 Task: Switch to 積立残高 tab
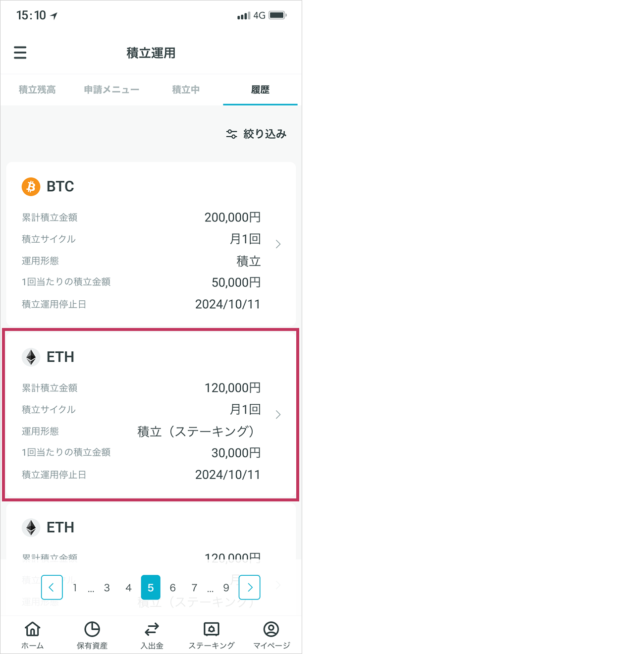pyautogui.click(x=37, y=90)
